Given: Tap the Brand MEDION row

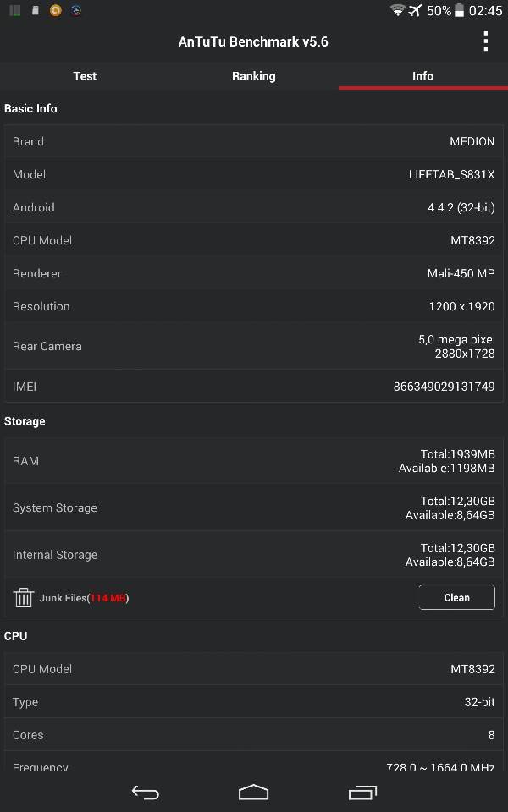Looking at the screenshot, I should coord(253,141).
